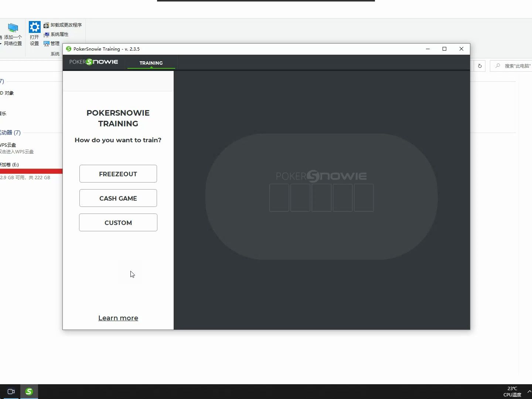Click the Manage item in Explorer ribbon
The image size is (532, 399).
click(51, 44)
